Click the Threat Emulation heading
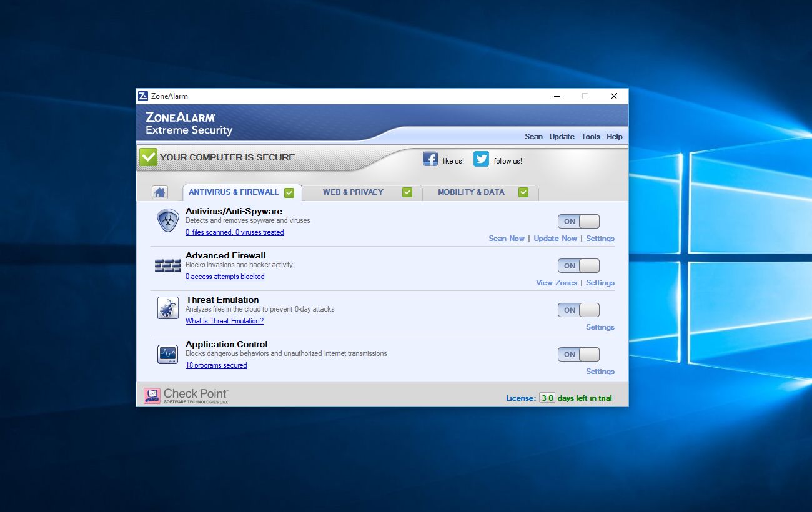 coord(222,300)
